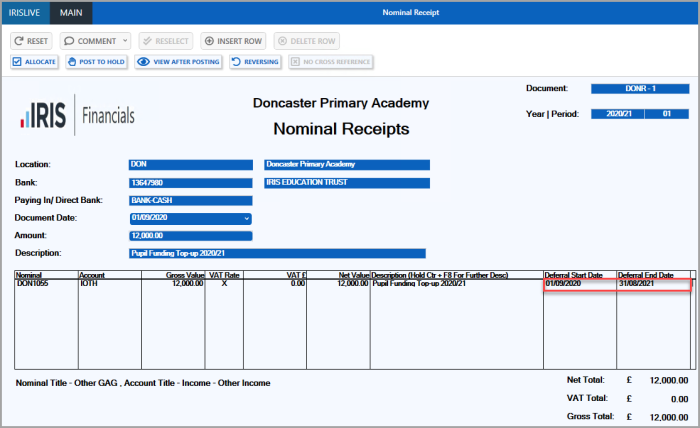Open the Comment dropdown arrow
The image size is (700, 428).
tap(125, 41)
